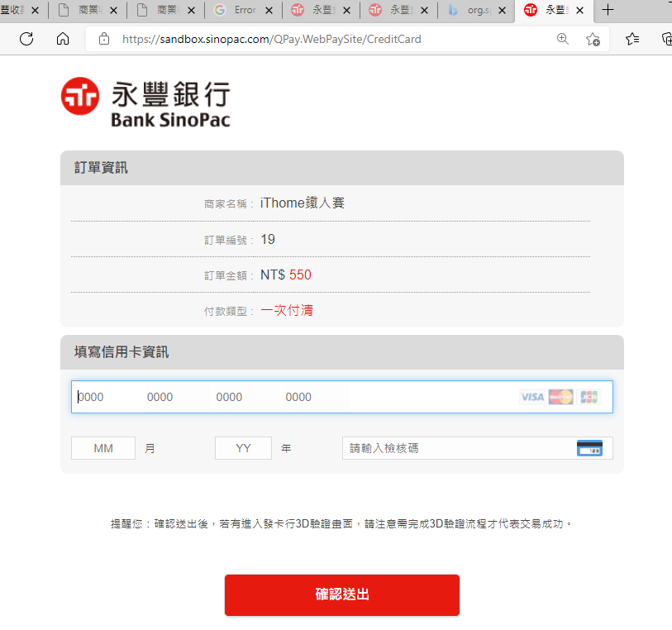The width and height of the screenshot is (672, 630).
Task: Close the first 商業 tab
Action: [113, 10]
